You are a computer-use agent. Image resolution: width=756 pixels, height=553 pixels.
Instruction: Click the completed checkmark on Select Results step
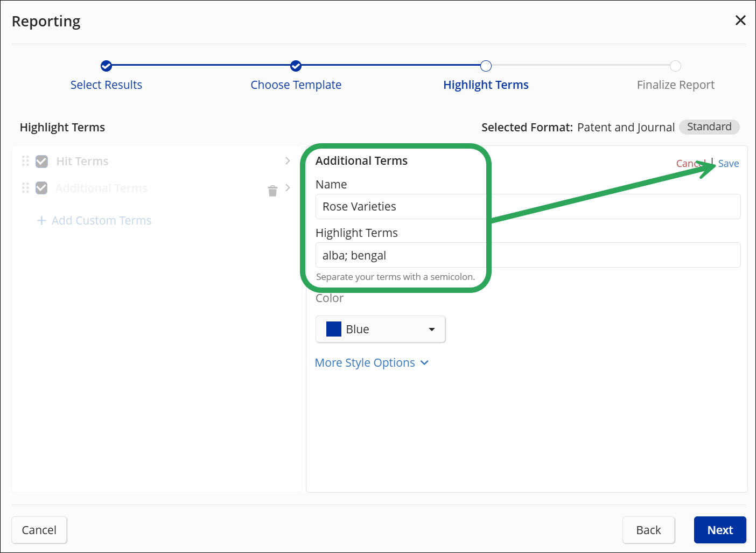coord(106,66)
